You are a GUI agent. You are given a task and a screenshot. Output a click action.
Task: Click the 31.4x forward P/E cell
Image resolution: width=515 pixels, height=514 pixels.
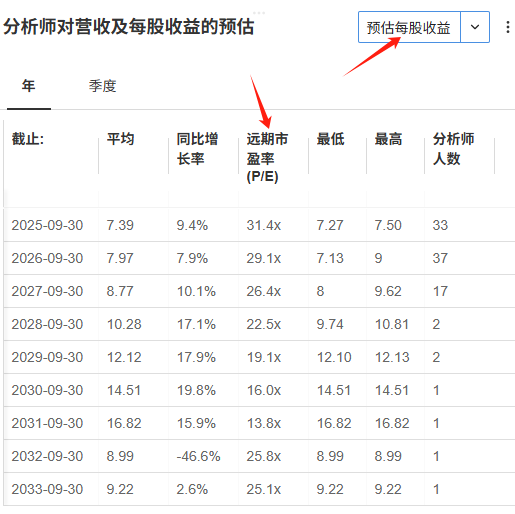264,225
